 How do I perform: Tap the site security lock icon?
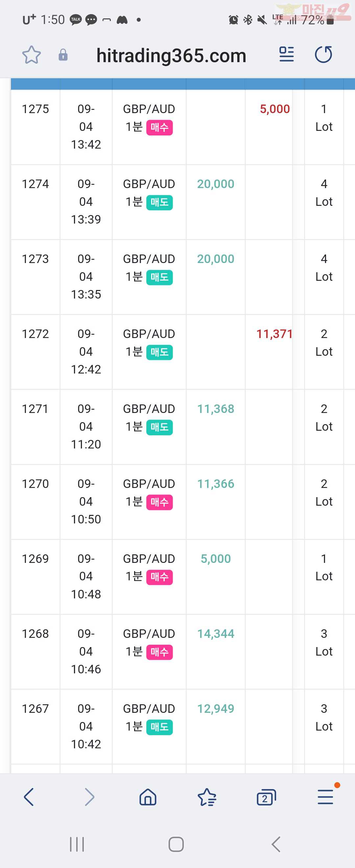(63, 55)
